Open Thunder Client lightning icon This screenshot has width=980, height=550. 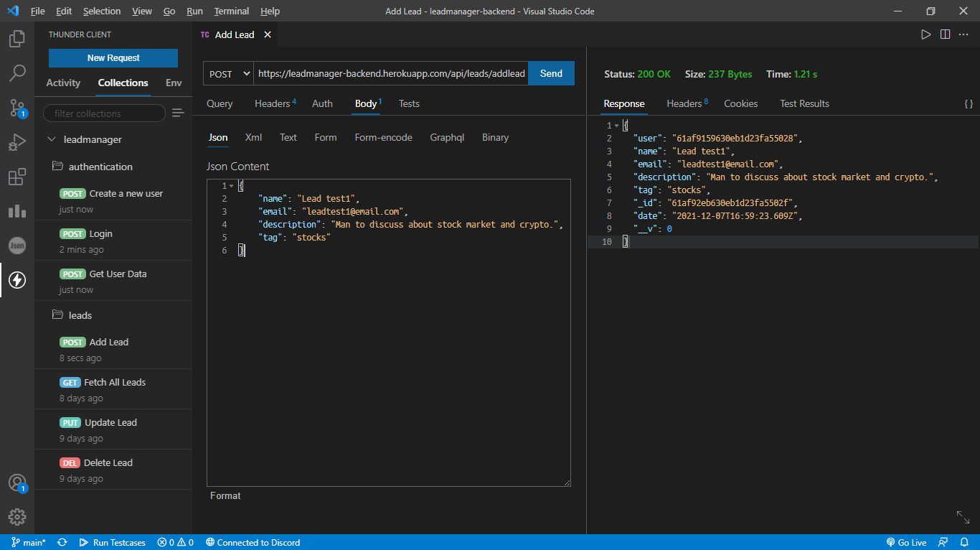[x=17, y=280]
